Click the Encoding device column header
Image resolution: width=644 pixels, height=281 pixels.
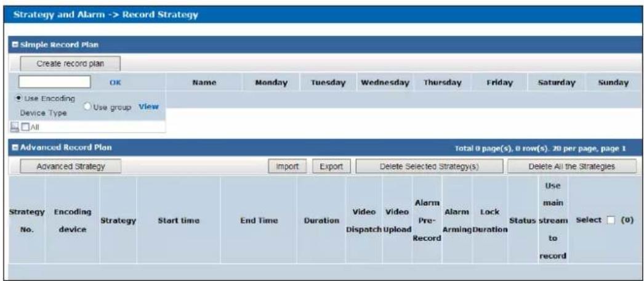coord(72,221)
